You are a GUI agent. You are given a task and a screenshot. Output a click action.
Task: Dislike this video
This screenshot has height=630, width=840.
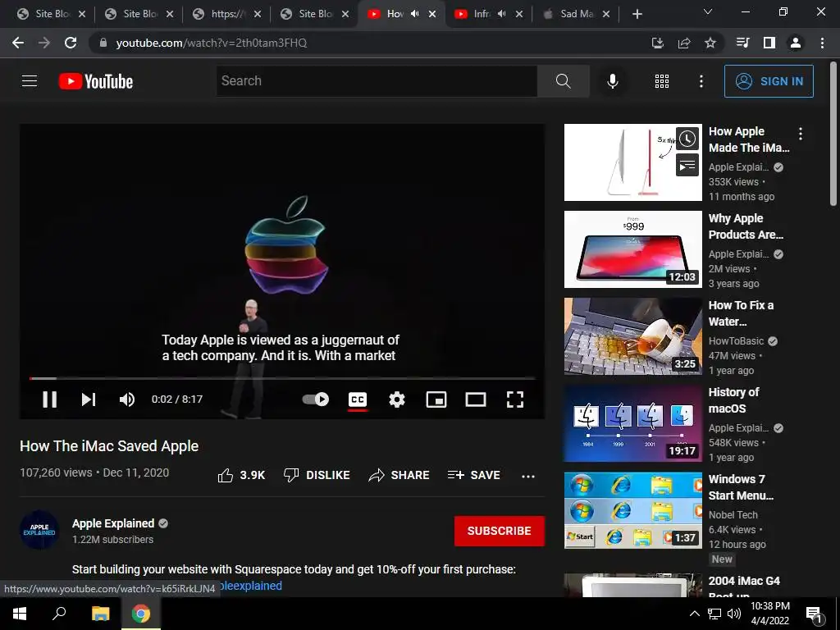click(317, 475)
